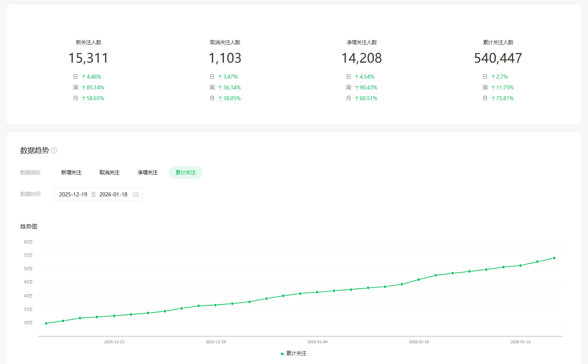Select the data point above 2025-12-29
588x364 pixels.
216,305
